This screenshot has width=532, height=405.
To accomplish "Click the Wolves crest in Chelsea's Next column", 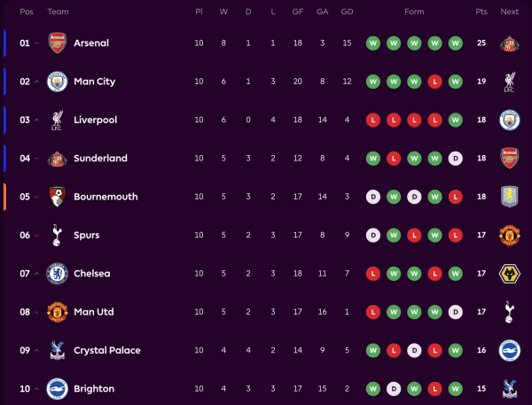I will [x=509, y=274].
